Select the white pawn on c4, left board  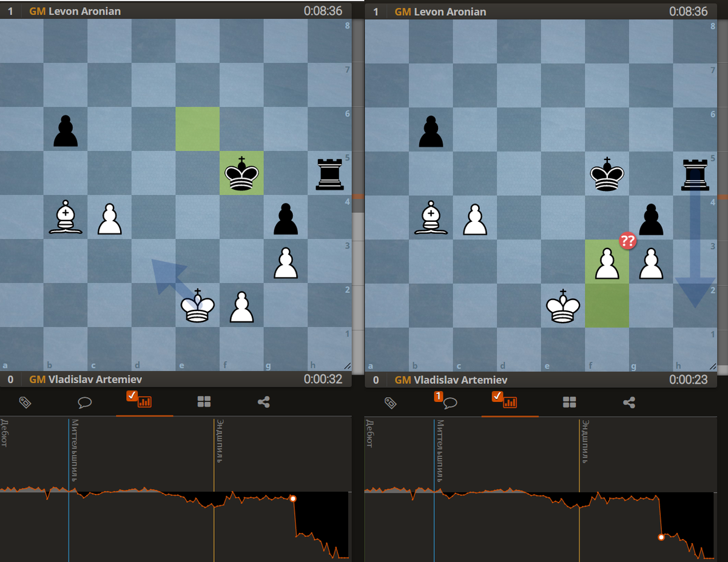tap(109, 219)
